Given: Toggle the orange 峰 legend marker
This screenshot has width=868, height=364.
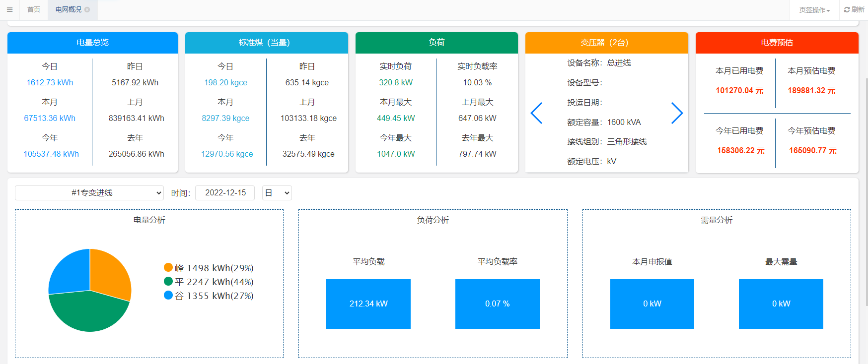Looking at the screenshot, I should pyautogui.click(x=168, y=268).
